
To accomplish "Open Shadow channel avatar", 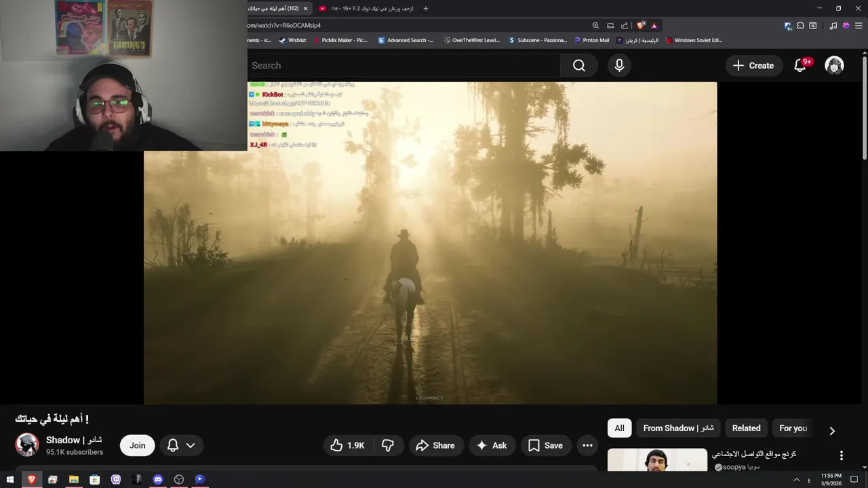I will click(x=27, y=445).
